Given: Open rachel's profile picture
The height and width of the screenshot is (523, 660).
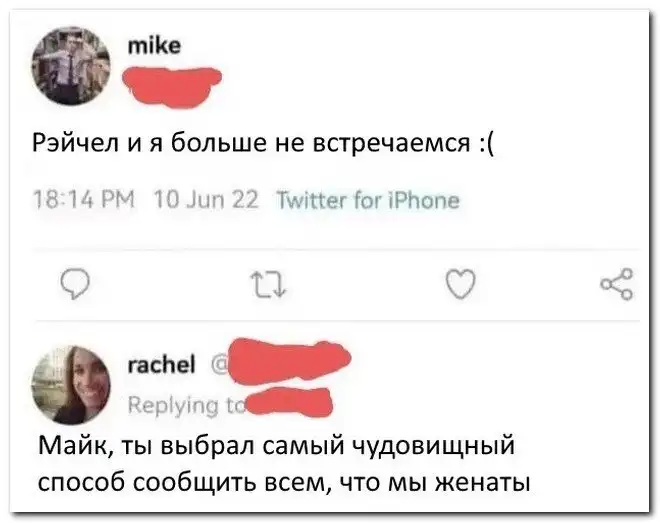Looking at the screenshot, I should (x=69, y=385).
